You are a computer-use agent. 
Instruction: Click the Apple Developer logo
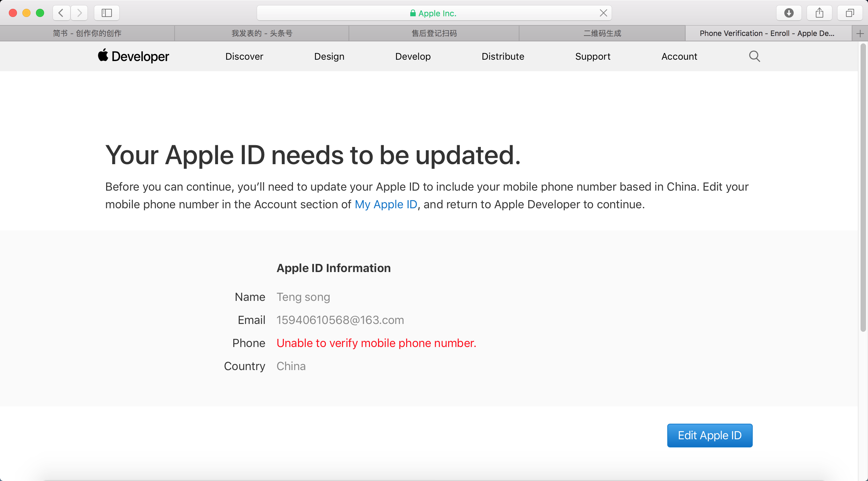pyautogui.click(x=134, y=56)
